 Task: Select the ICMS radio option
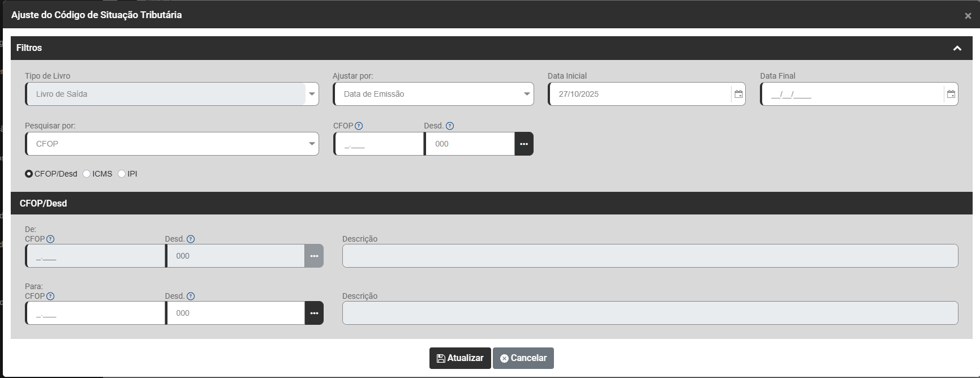tap(87, 174)
